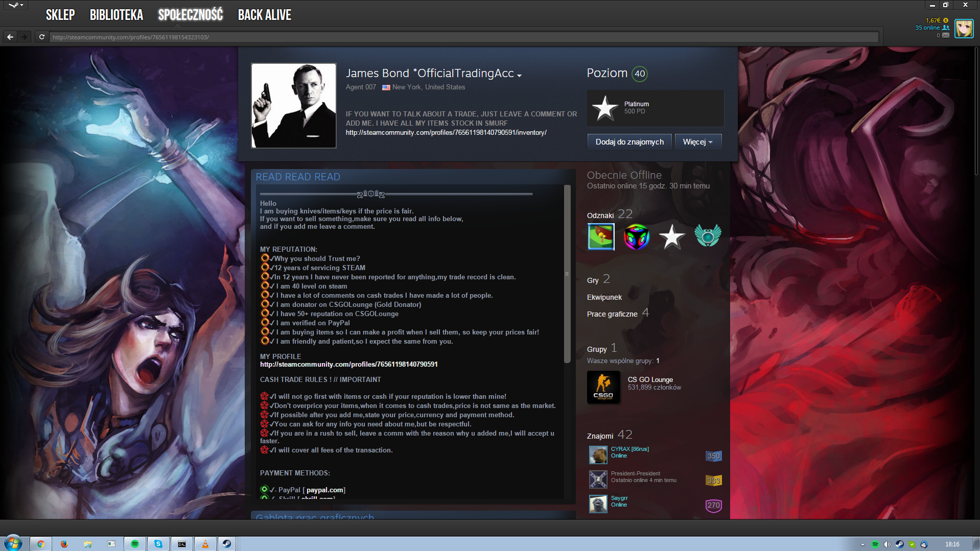
Task: Click the inbox envelope icon
Action: pos(946,35)
